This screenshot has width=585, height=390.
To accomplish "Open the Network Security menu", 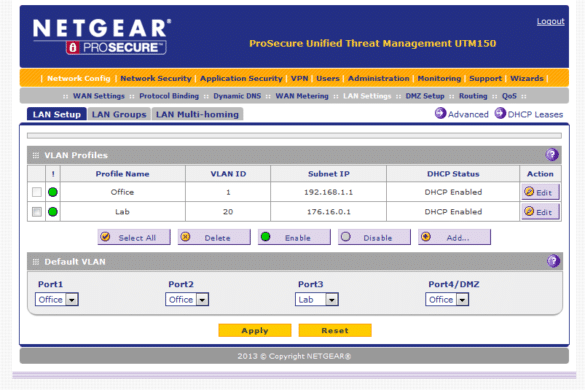I will tap(156, 78).
